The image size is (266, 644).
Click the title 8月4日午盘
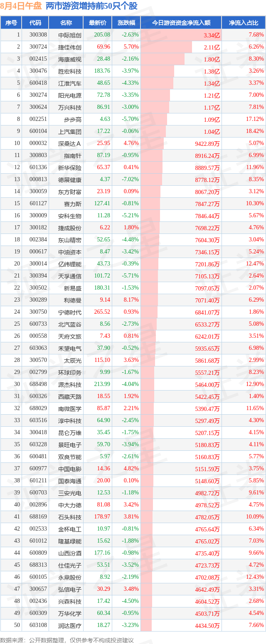coord(20,6)
